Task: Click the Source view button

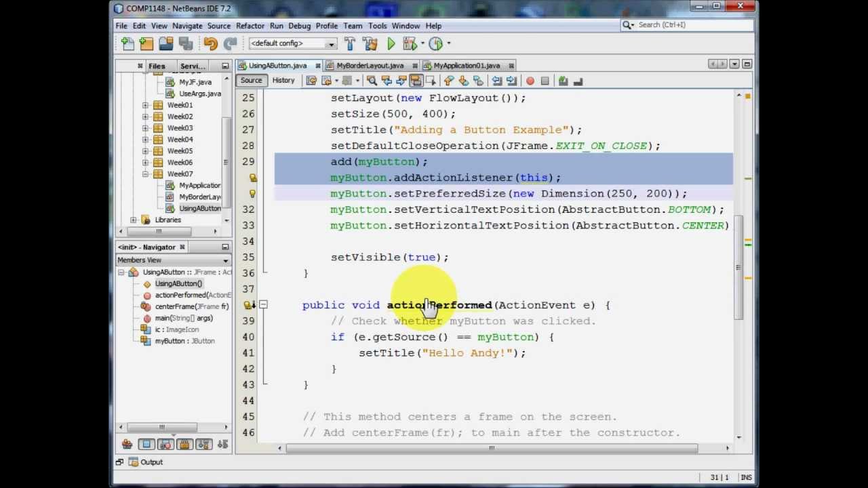Action: [251, 81]
